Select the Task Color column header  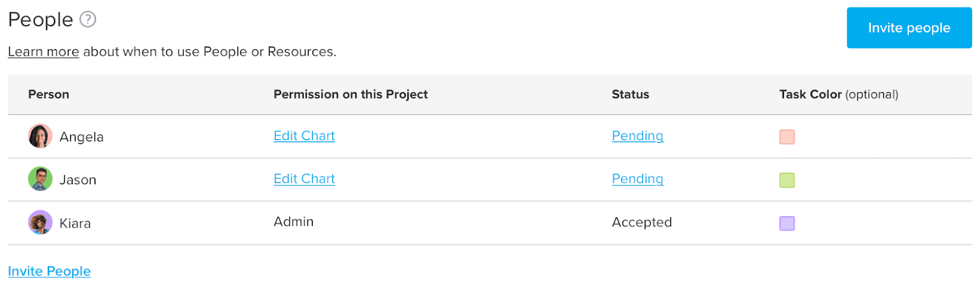coord(838,94)
